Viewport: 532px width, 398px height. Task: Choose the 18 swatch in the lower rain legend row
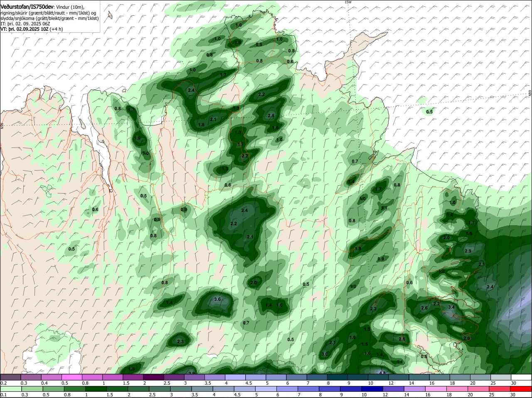[458, 389]
